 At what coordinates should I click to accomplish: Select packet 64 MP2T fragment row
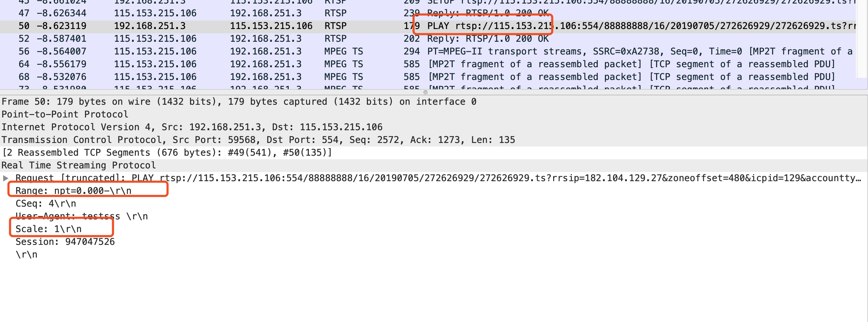[248, 64]
